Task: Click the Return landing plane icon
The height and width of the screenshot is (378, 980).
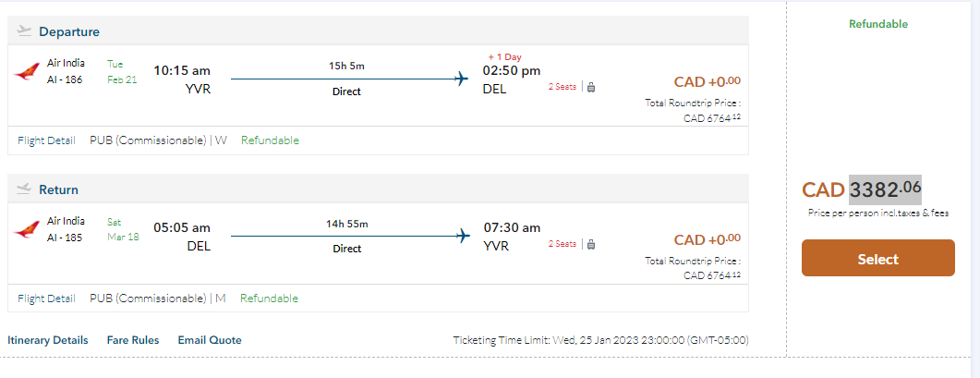Action: coord(25,189)
